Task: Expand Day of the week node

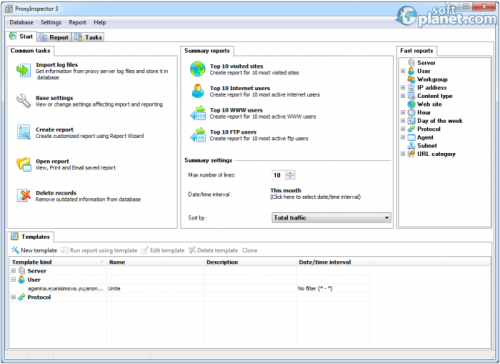Action: [403, 121]
